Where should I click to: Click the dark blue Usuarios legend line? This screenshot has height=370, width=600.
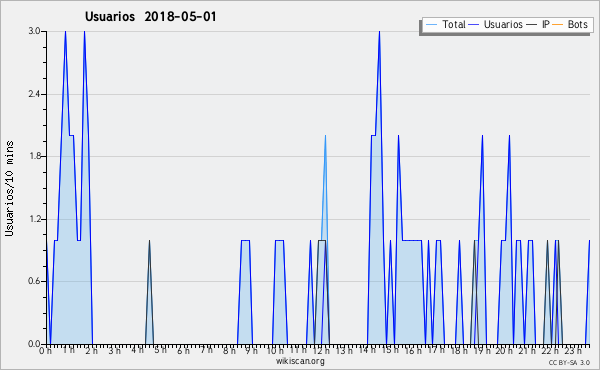pos(474,24)
